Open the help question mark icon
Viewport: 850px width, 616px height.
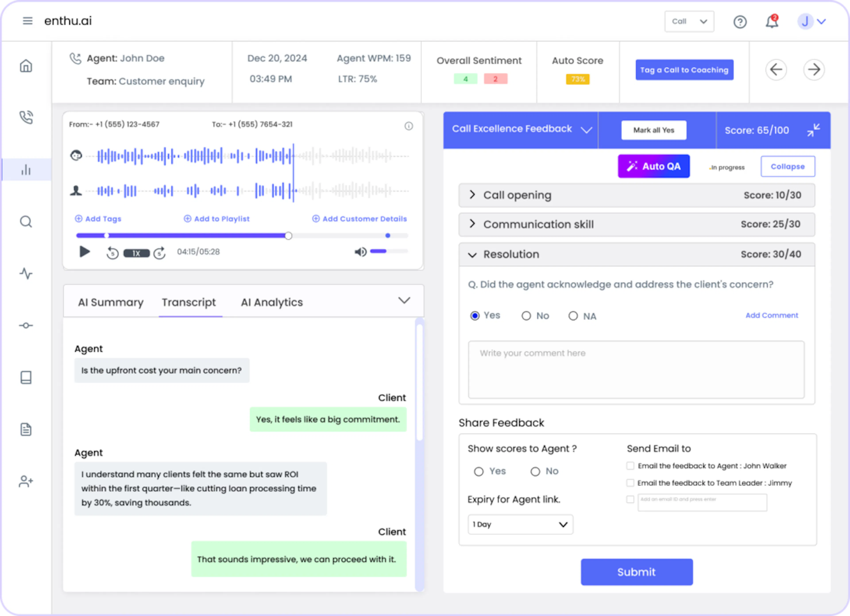tap(740, 22)
